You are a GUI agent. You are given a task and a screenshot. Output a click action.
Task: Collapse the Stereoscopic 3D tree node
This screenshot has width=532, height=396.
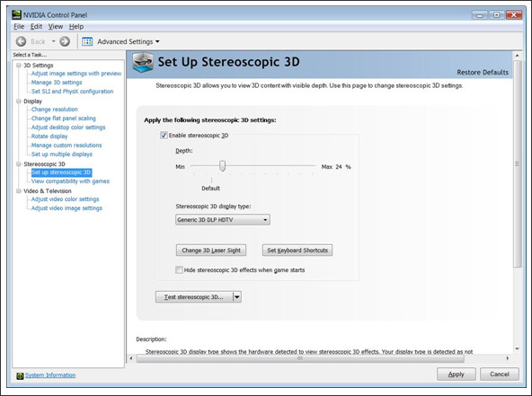(19, 163)
